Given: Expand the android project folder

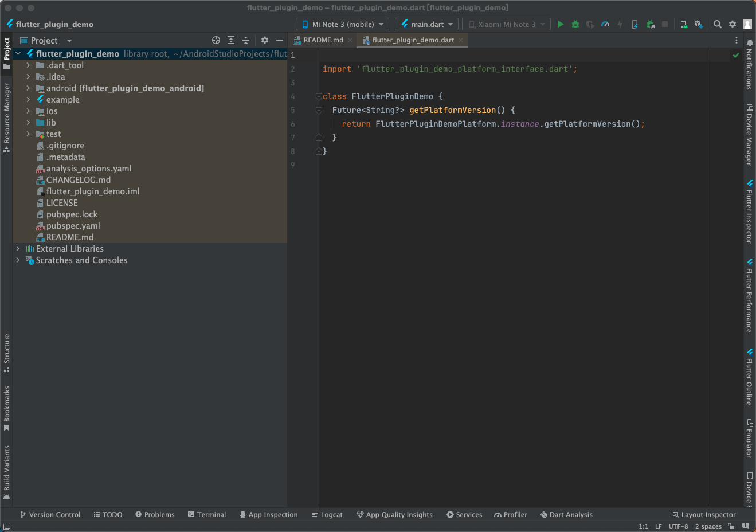Looking at the screenshot, I should click(x=28, y=88).
